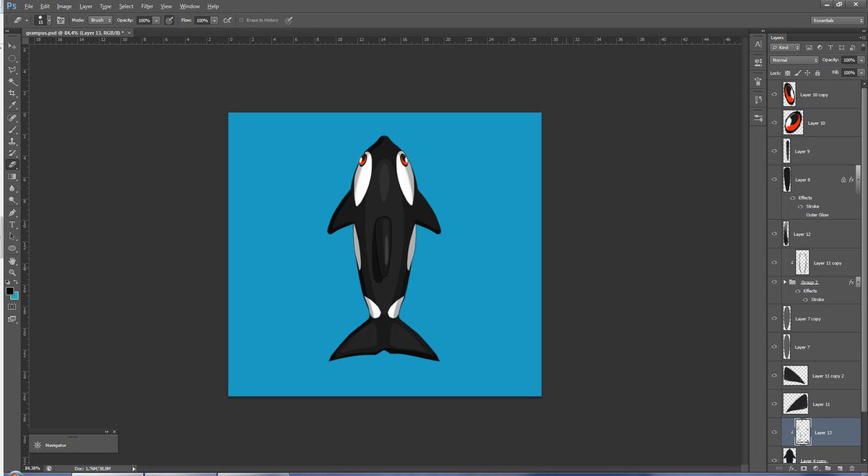Enable airbrush mode icon
Screen dimensions: 868x476
[228, 20]
